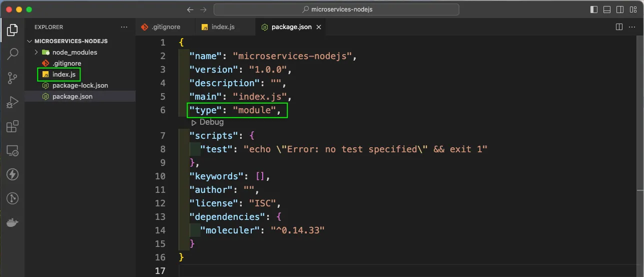Open the Docker view in activity bar

click(x=13, y=222)
